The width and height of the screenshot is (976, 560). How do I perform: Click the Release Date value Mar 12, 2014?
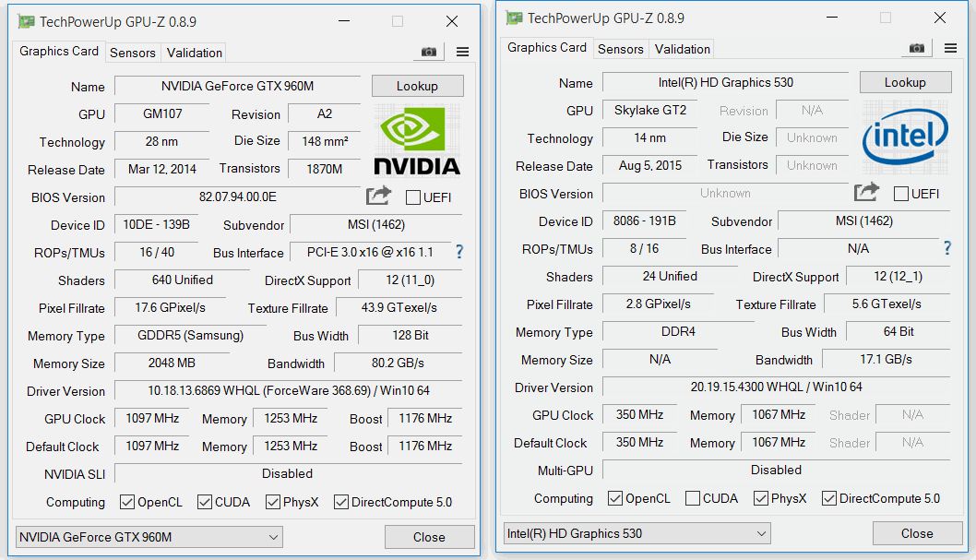point(161,169)
